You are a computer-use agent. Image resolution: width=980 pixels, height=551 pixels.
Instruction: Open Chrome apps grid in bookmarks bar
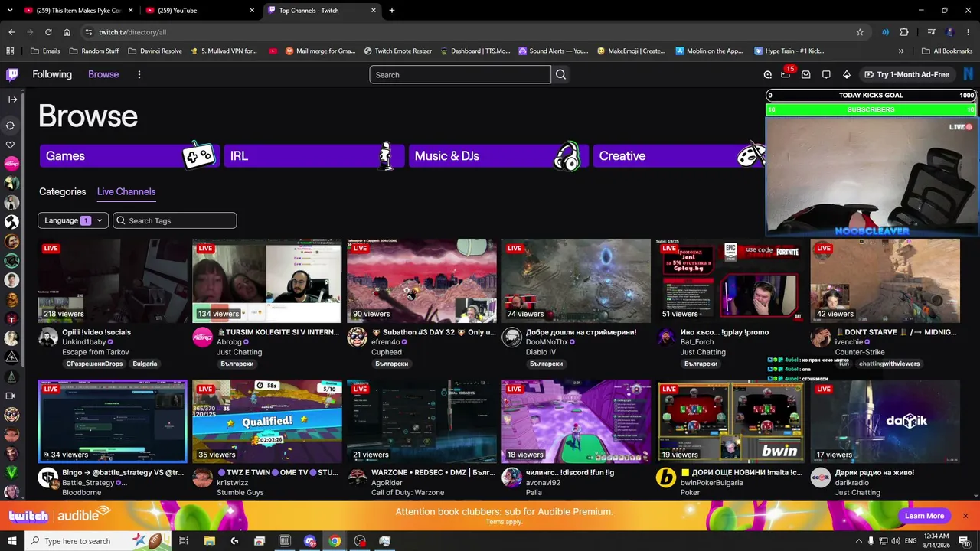[x=10, y=51]
